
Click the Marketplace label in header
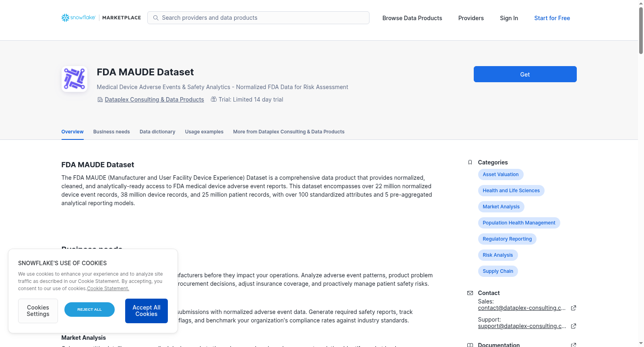122,18
